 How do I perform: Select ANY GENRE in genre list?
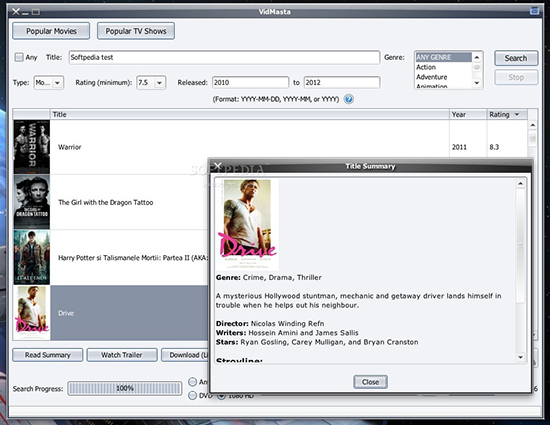click(443, 57)
